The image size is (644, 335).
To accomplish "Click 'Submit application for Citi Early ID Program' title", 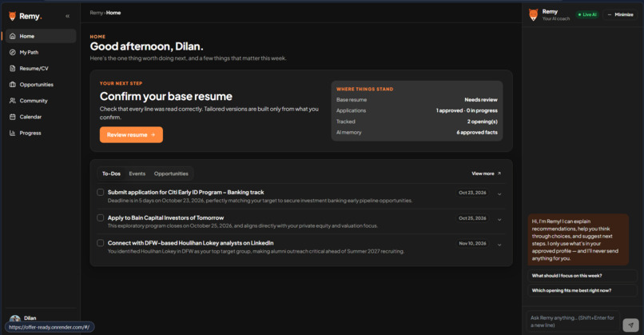I will click(185, 192).
